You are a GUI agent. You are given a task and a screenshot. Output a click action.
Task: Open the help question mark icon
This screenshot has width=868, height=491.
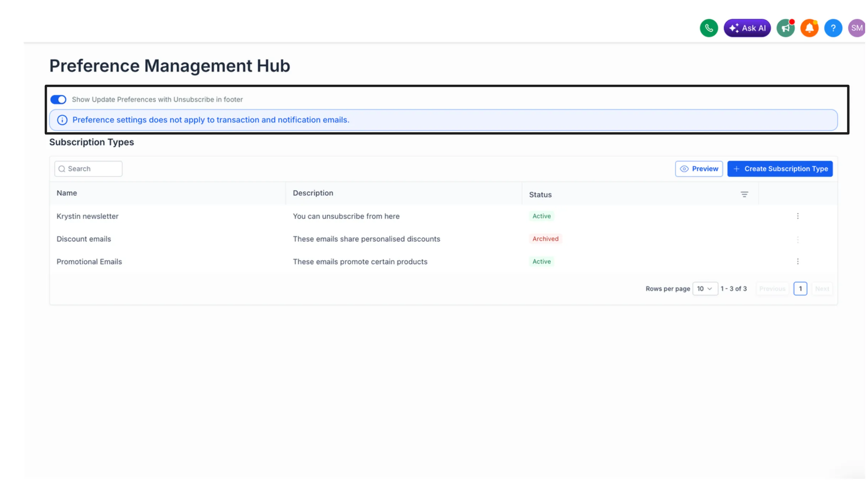[x=833, y=28]
